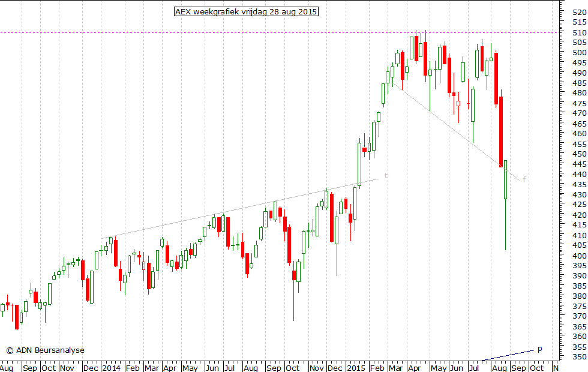
Task: Click the 375 price axis label
Action: 580,307
